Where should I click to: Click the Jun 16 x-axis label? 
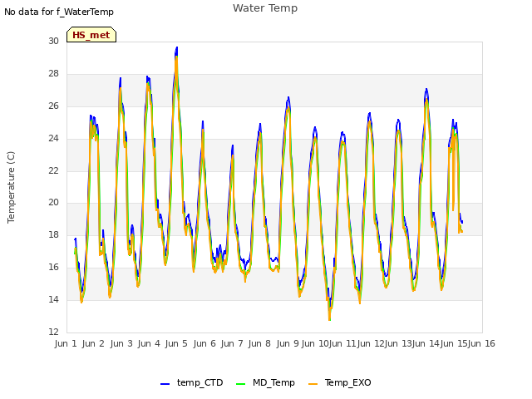(x=481, y=343)
